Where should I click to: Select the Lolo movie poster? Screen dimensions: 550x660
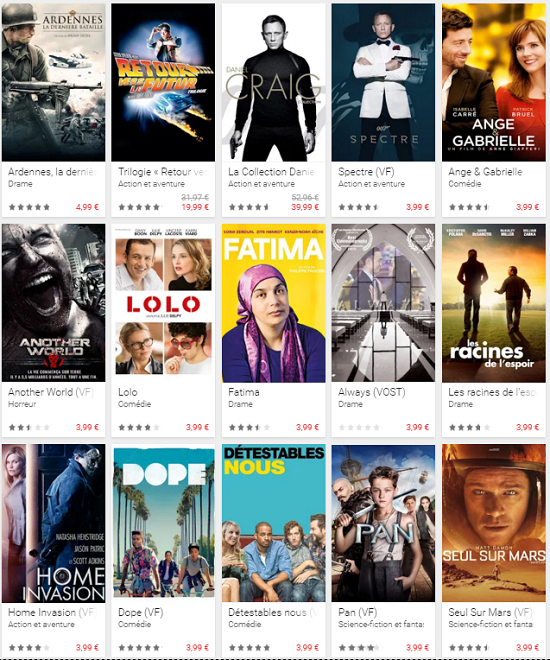pyautogui.click(x=163, y=303)
